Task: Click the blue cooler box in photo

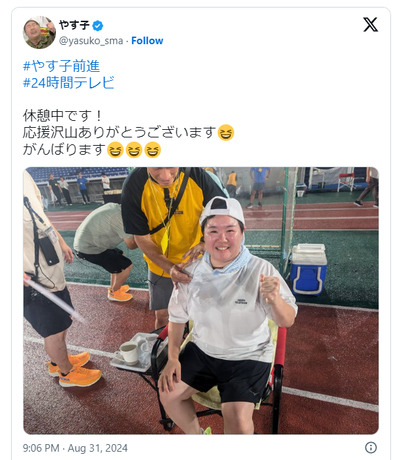Action: click(x=309, y=269)
